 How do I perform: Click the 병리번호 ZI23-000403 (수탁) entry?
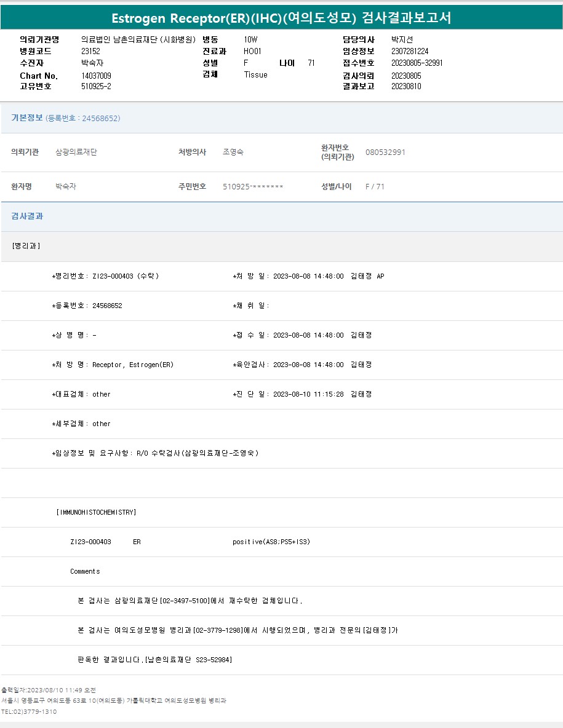[x=106, y=276]
